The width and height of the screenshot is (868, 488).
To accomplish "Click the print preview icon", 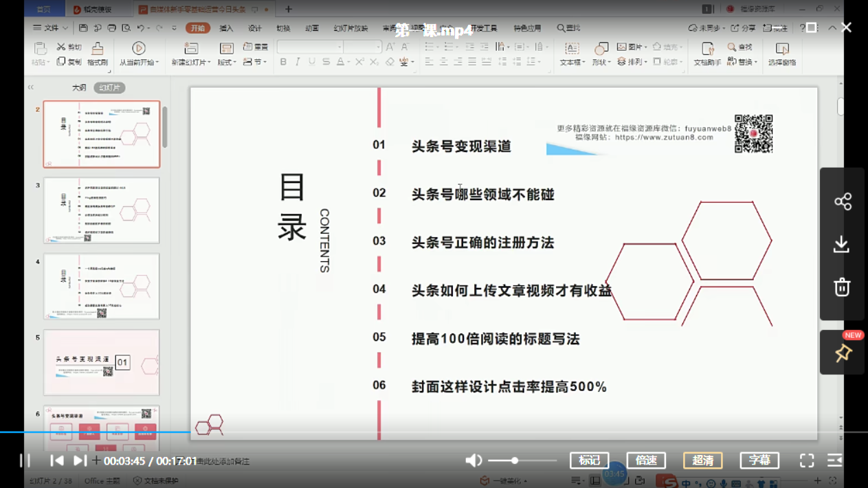I will pos(126,28).
